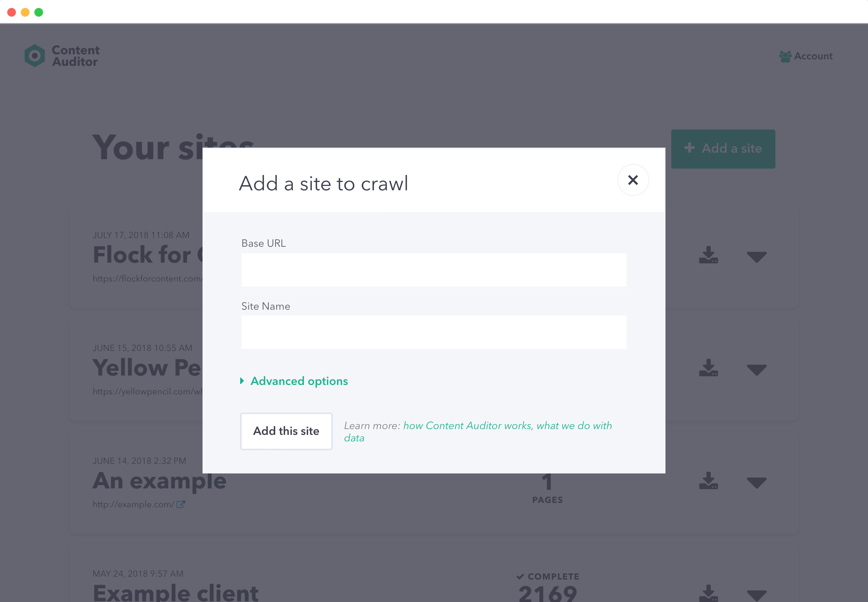Download crawl data for An example

pos(708,481)
